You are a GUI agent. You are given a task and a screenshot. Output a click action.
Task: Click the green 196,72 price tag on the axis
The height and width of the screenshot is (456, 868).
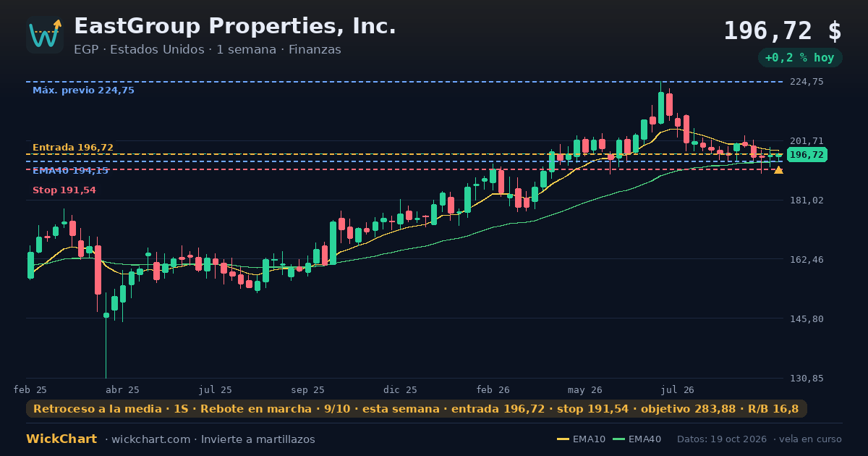tap(807, 155)
